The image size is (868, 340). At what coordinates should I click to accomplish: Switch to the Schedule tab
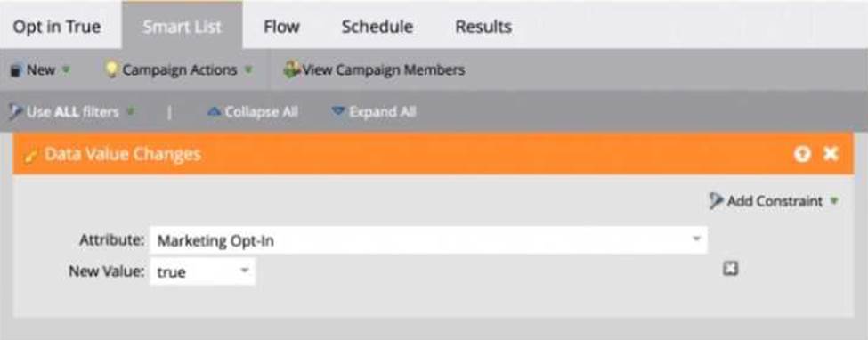tap(377, 27)
